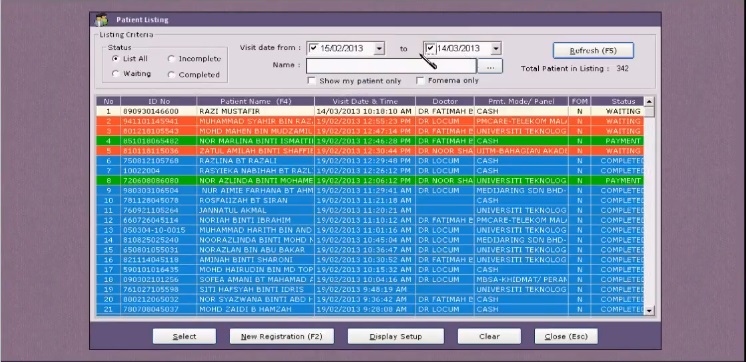Click the Refresh (F5) button

click(x=593, y=50)
